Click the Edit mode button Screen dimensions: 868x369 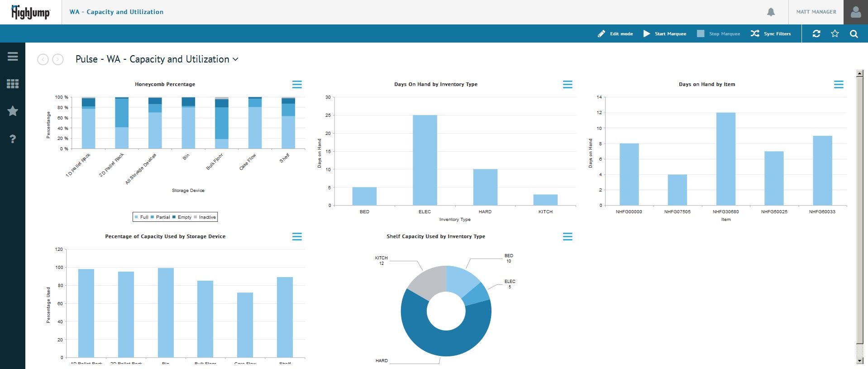pos(615,34)
